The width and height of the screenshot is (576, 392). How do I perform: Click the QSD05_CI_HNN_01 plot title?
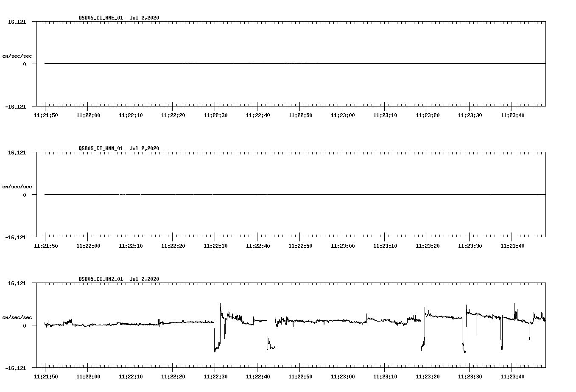(119, 148)
